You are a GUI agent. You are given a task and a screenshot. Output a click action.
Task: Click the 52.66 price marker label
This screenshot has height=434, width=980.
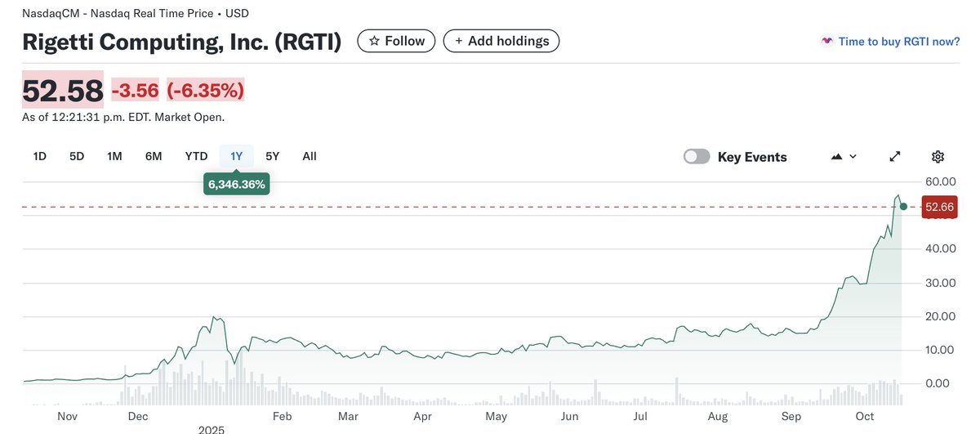point(939,207)
